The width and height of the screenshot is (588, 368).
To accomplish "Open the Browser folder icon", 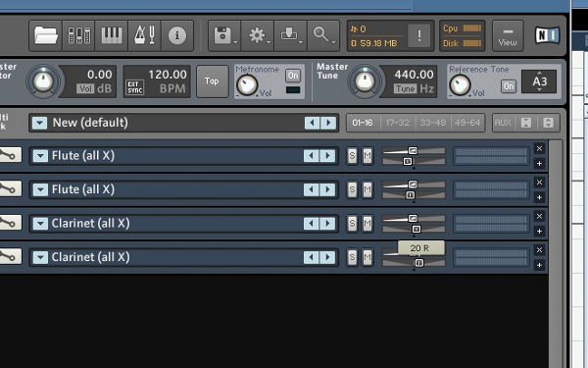I will (46, 35).
